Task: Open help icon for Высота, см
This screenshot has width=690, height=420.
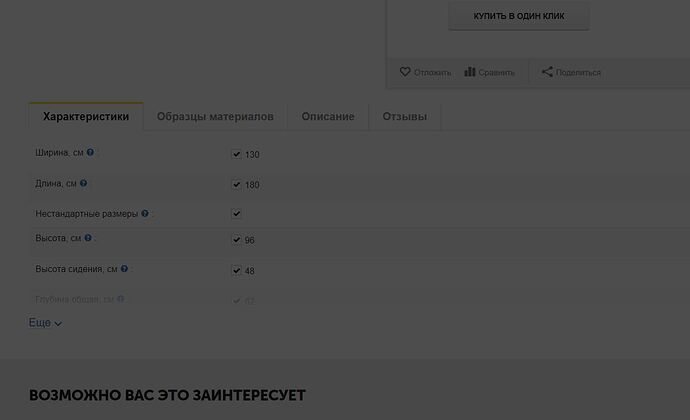Action: [88, 238]
